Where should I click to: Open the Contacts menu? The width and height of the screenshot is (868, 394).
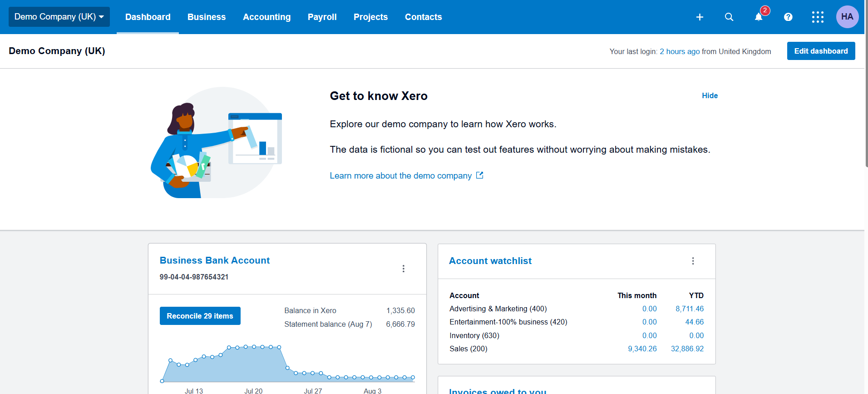(424, 17)
